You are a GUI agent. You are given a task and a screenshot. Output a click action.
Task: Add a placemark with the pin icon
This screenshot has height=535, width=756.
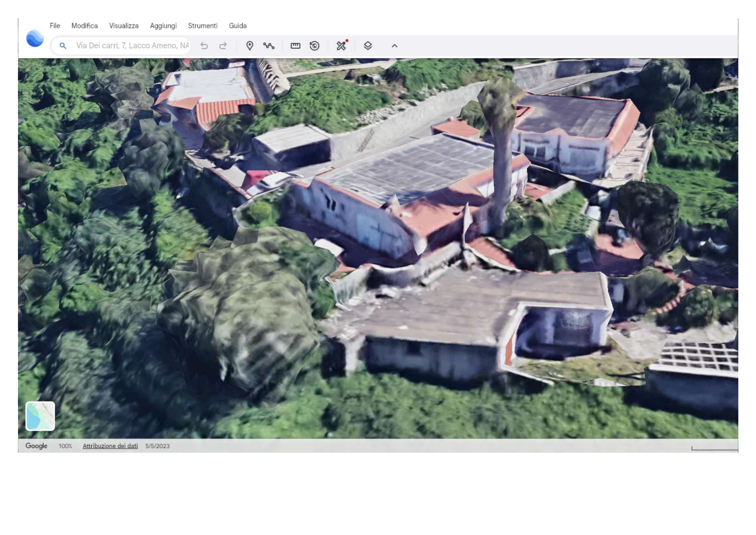[250, 46]
